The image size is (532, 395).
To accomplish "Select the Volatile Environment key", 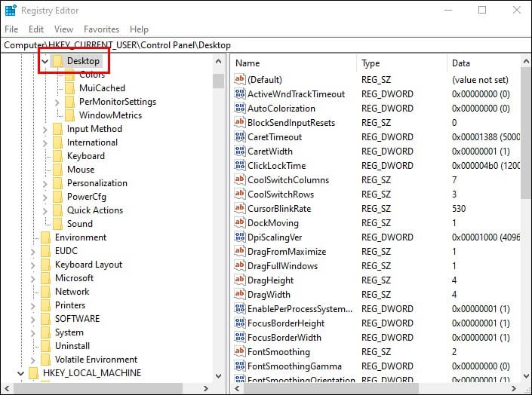I will pos(96,360).
